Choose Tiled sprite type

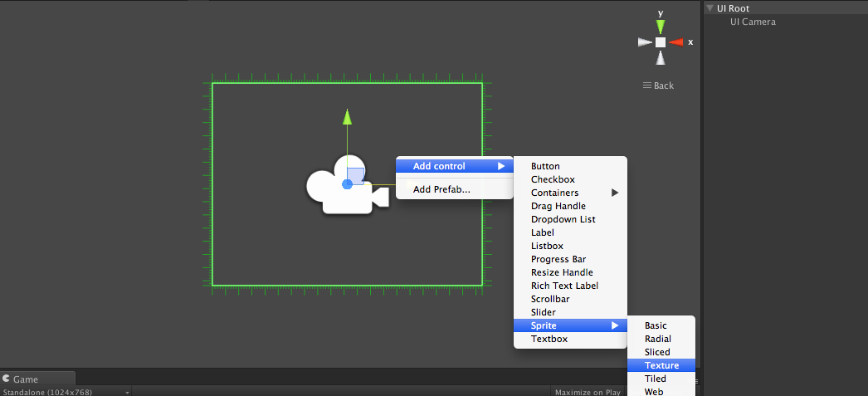[x=661, y=379]
